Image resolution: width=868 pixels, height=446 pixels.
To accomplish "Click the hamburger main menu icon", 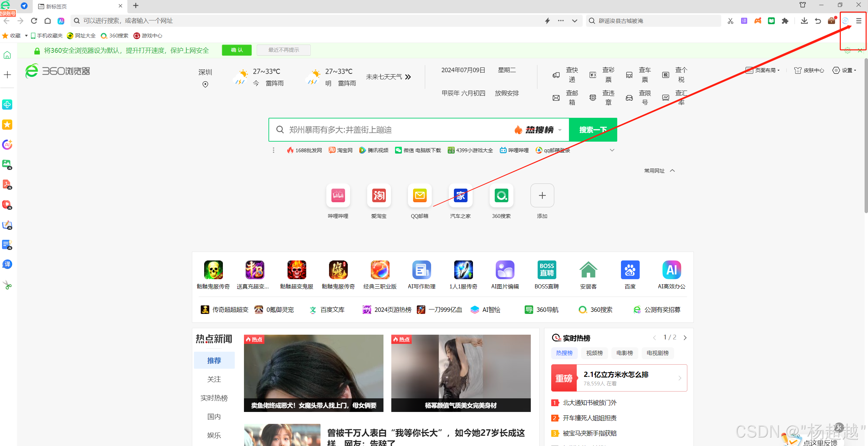I will 859,21.
